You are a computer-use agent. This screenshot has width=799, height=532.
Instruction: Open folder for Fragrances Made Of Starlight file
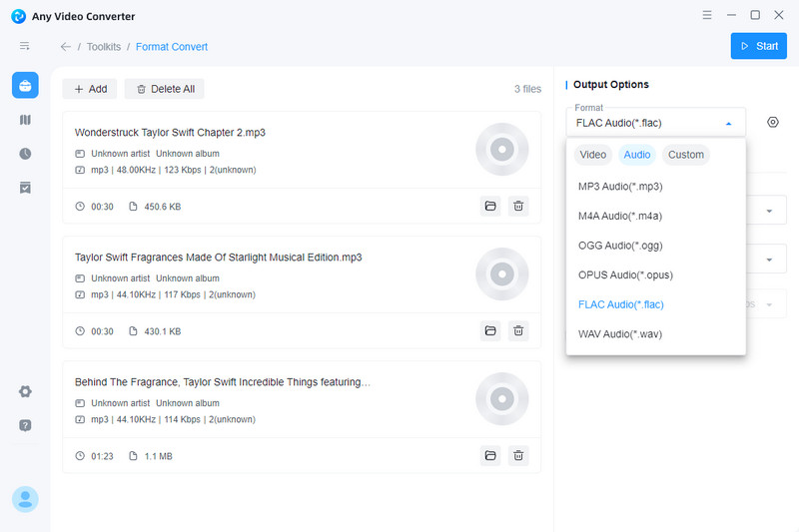tap(490, 331)
